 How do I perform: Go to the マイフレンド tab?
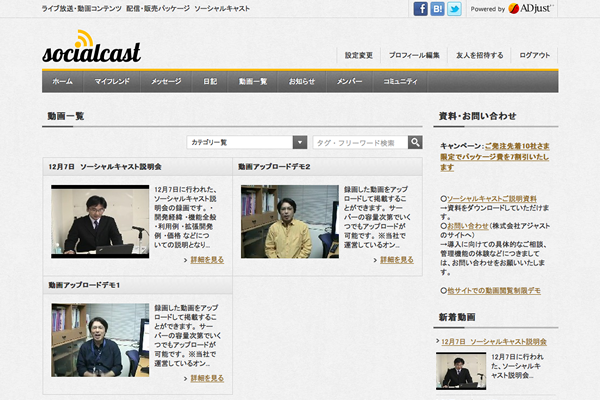tap(111, 81)
